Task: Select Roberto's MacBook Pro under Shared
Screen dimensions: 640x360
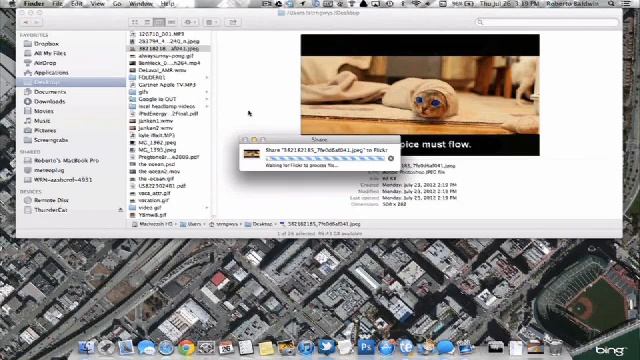Action: tap(67, 160)
